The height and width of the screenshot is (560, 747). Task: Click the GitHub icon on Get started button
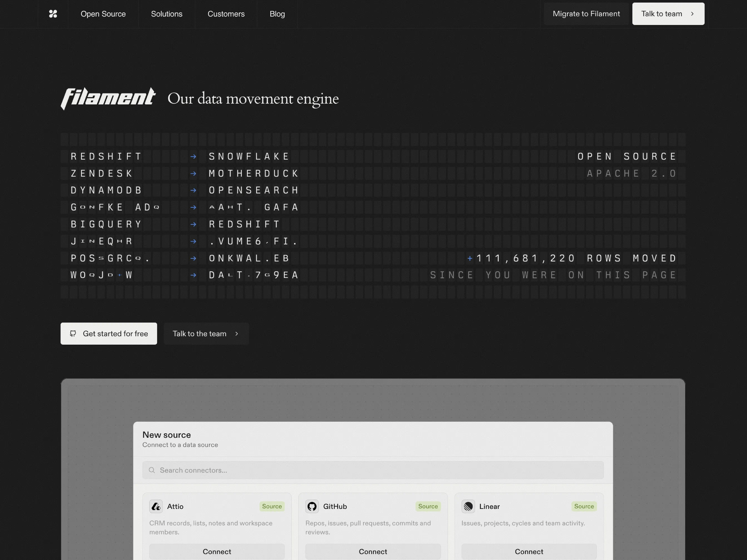(73, 333)
